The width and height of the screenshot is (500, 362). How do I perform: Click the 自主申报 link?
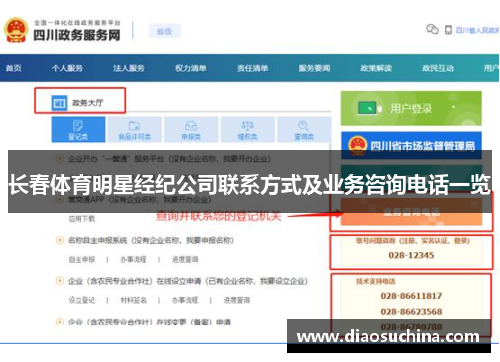(82, 259)
